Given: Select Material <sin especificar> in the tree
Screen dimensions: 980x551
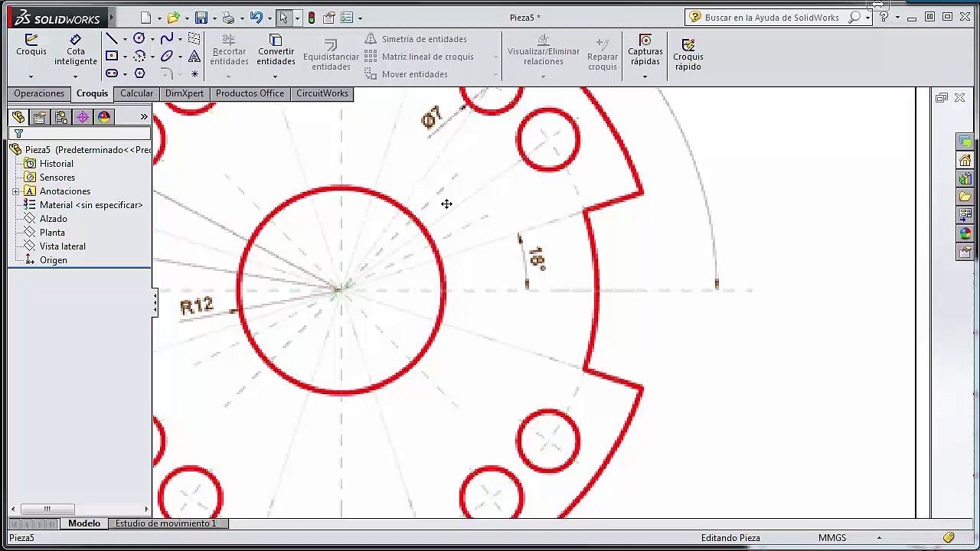Looking at the screenshot, I should 83,205.
